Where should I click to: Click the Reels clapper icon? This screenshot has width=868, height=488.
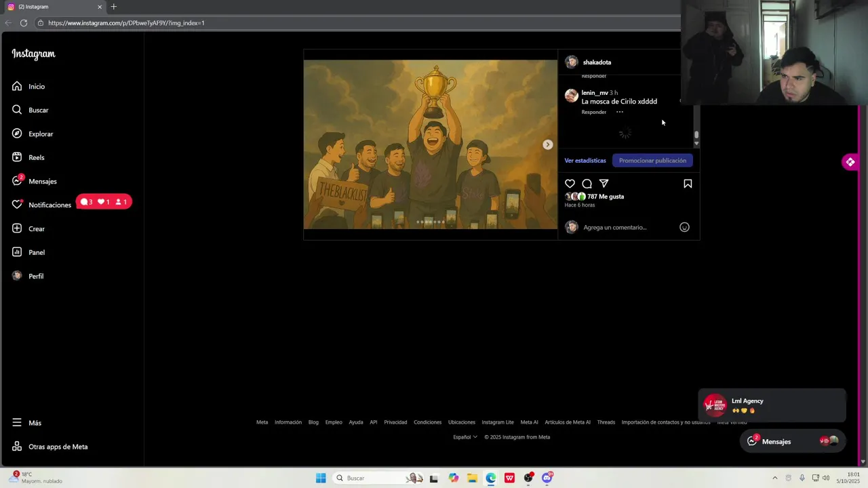(17, 157)
